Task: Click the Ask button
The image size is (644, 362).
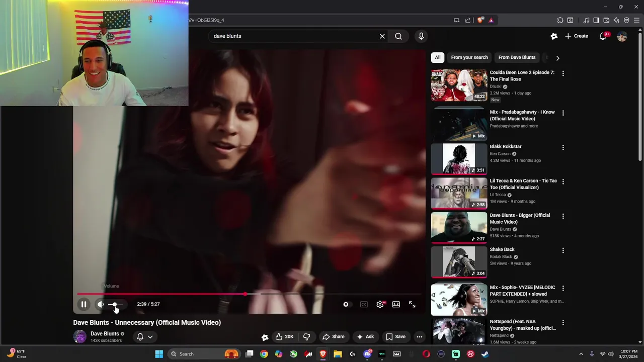Action: pyautogui.click(x=365, y=337)
